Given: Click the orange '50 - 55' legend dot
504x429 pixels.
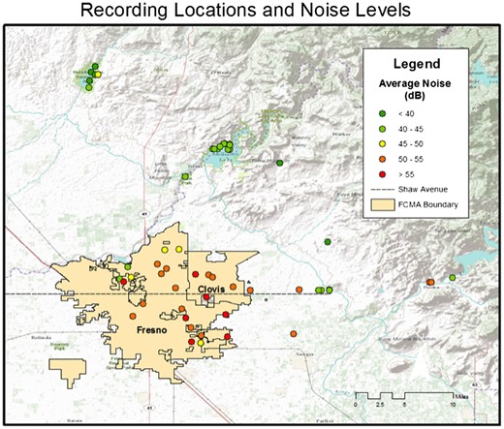Looking at the screenshot, I should [383, 159].
